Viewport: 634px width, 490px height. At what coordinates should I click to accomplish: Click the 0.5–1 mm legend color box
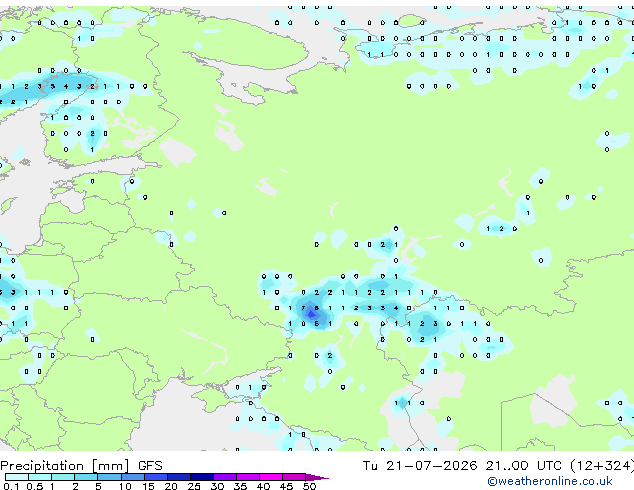(40, 477)
